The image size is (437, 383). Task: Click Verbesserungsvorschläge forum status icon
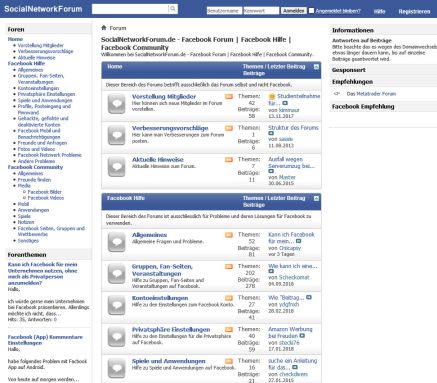point(116,135)
